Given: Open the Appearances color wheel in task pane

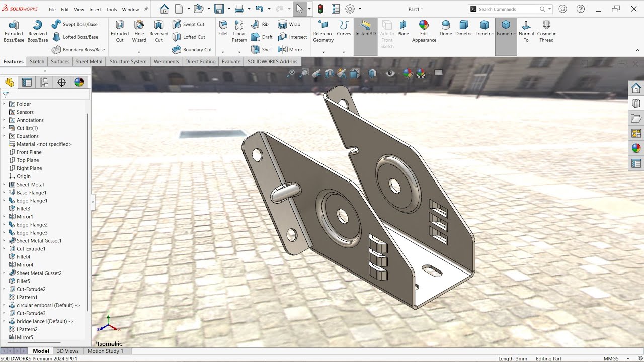Looking at the screenshot, I should [x=636, y=148].
